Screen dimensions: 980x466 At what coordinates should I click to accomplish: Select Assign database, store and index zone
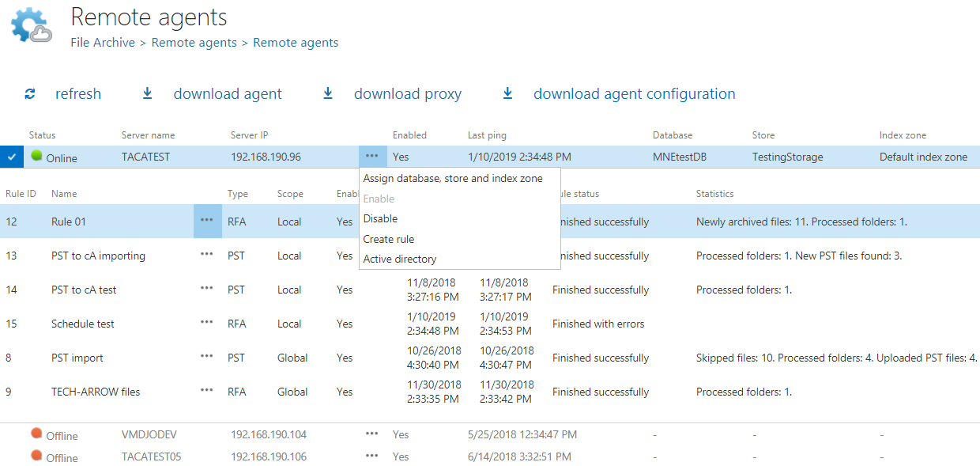coord(453,179)
